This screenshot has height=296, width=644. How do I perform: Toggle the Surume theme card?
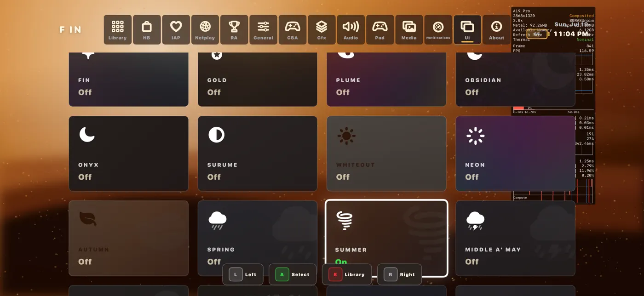[258, 154]
